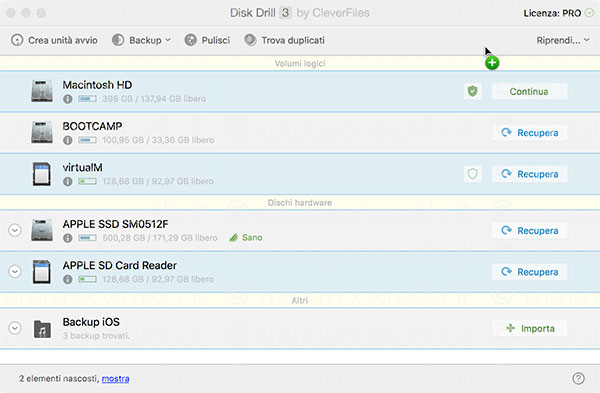The width and height of the screenshot is (600, 393).
Task: Click the APPLE SSD SM0512F drive icon
Action: pyautogui.click(x=42, y=230)
